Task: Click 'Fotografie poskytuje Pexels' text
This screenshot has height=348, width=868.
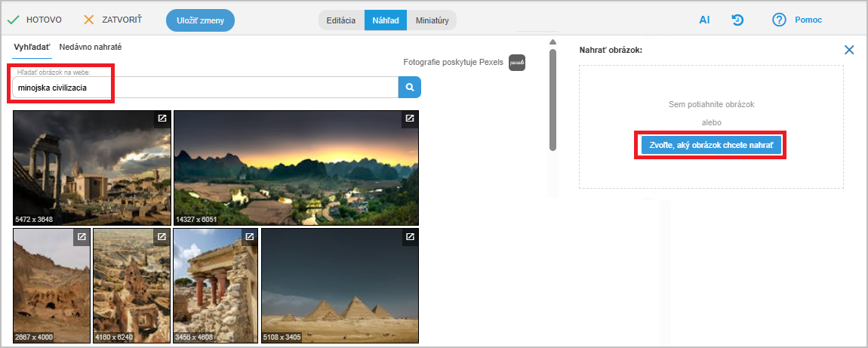Action: [x=454, y=63]
